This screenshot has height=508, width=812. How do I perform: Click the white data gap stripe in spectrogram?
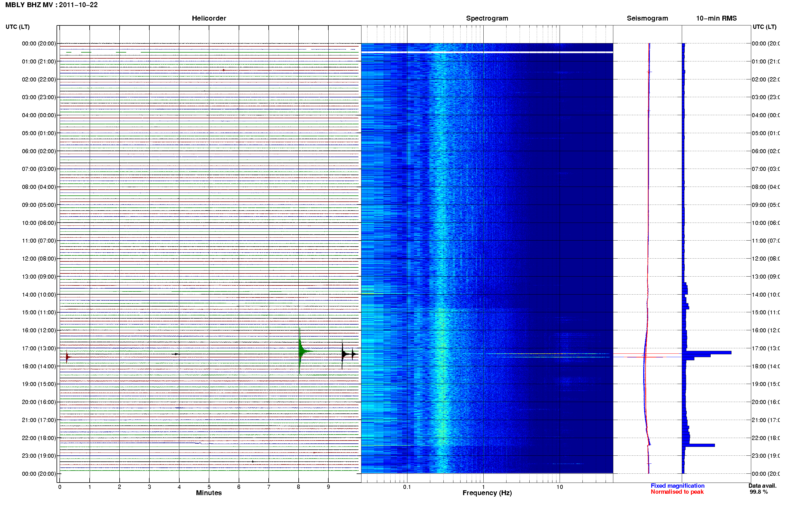pos(487,52)
